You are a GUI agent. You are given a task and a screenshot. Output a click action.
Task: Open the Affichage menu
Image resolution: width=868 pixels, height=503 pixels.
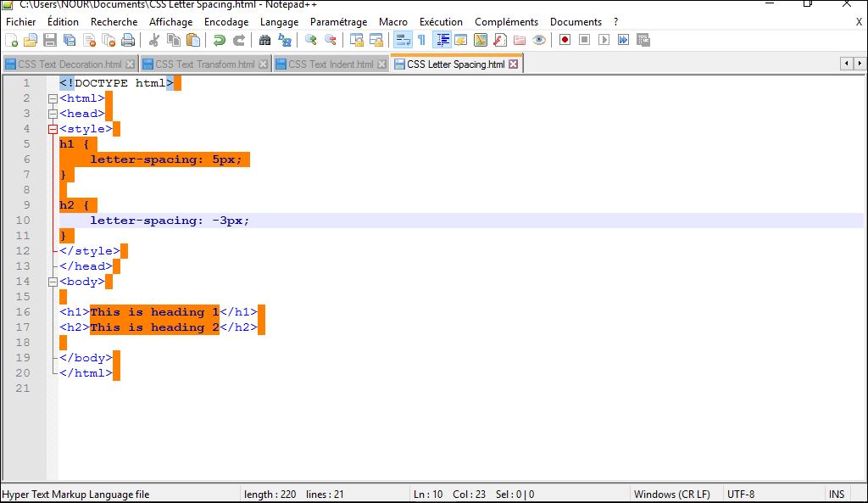(x=171, y=21)
